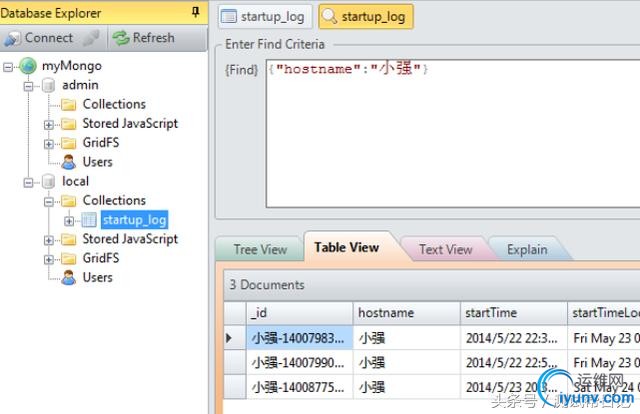The width and height of the screenshot is (640, 414).
Task: Select admin Stored JavaScript folder icon
Action: (x=69, y=124)
